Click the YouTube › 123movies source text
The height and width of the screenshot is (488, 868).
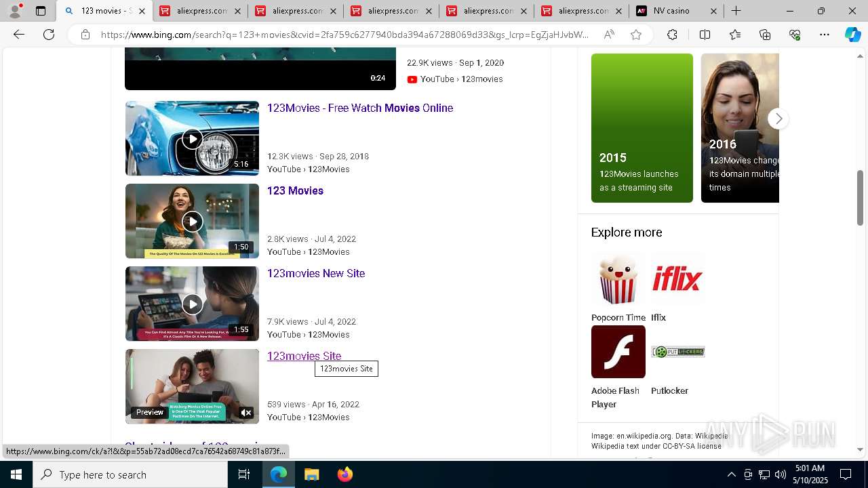461,79
